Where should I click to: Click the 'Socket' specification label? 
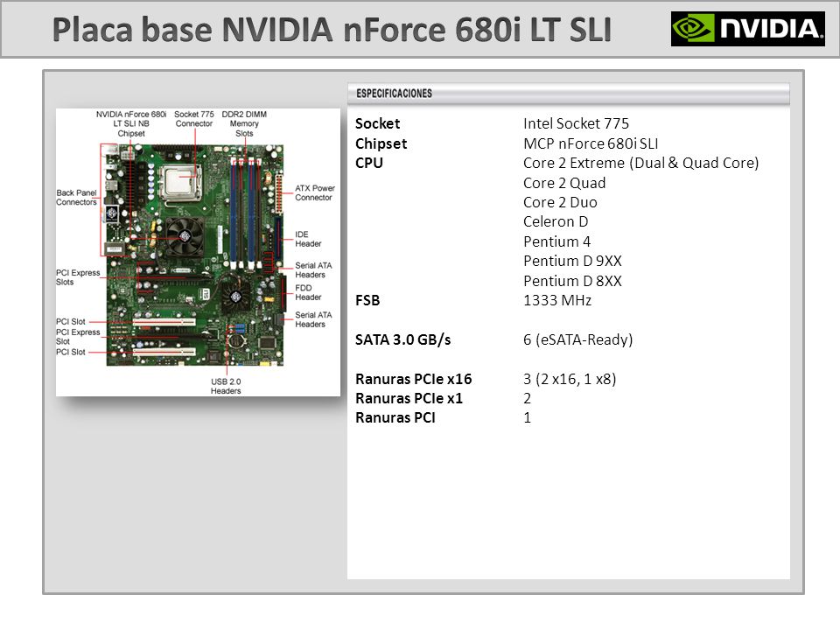pyautogui.click(x=378, y=123)
